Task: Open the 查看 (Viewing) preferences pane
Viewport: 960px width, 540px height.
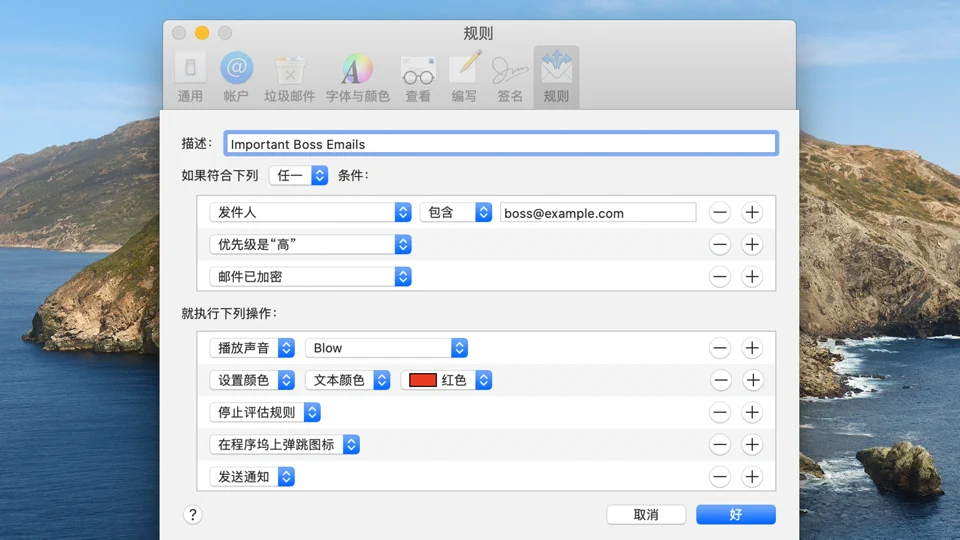Action: [x=418, y=78]
